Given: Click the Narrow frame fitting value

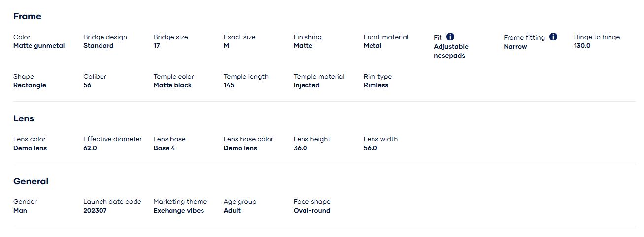Looking at the screenshot, I should point(515,47).
